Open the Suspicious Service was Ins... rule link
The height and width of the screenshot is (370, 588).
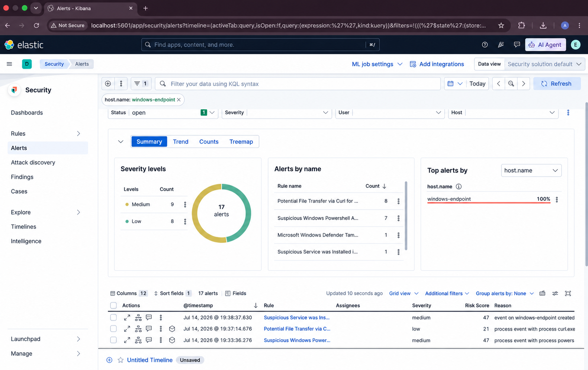(296, 318)
